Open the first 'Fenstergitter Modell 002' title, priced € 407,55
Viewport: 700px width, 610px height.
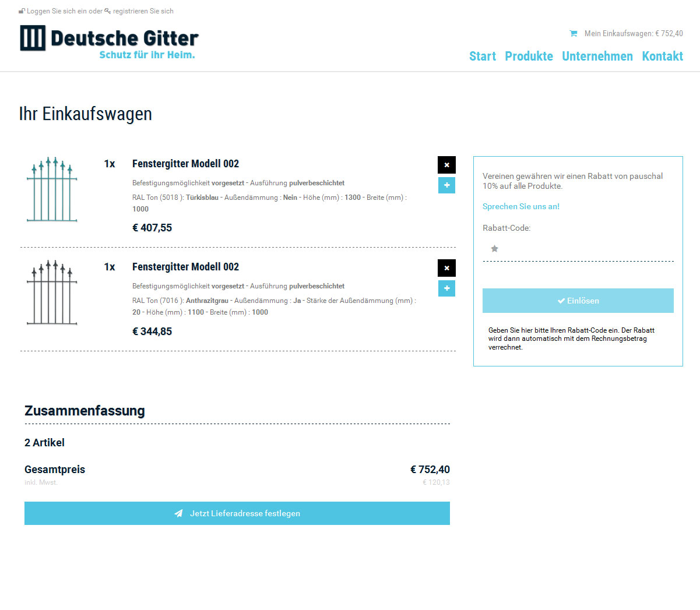(x=185, y=164)
